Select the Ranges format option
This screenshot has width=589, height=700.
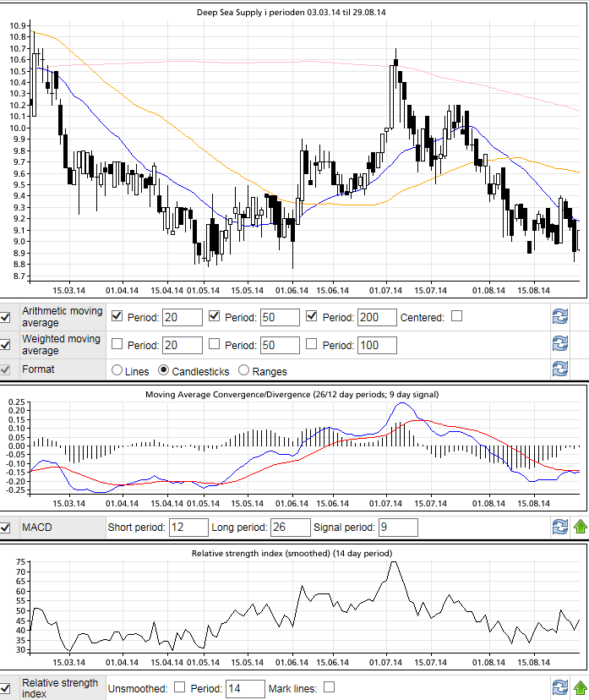[x=245, y=370]
